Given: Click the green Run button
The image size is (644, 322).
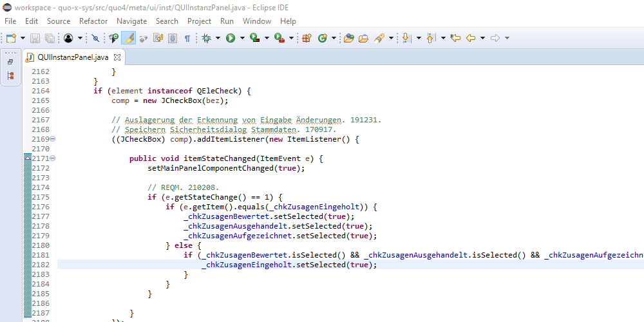Looking at the screenshot, I should click(x=231, y=38).
